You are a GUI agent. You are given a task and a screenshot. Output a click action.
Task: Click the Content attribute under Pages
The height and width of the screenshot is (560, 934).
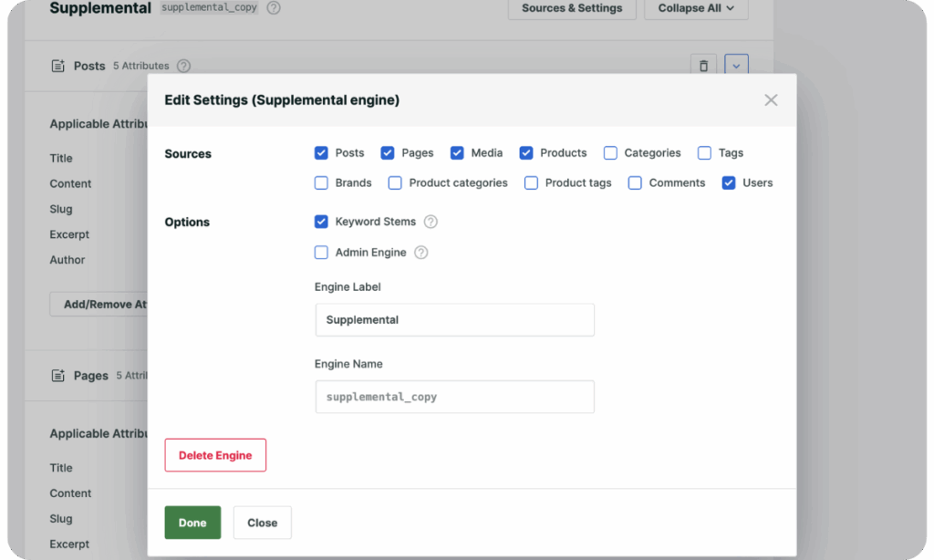[x=70, y=493]
